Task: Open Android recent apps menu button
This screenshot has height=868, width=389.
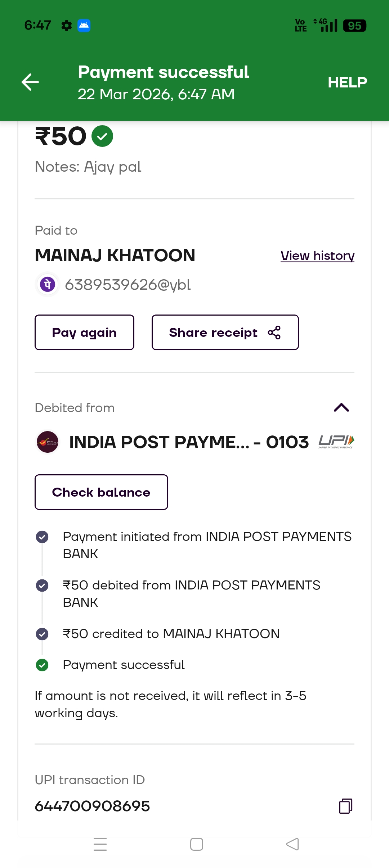Action: [x=100, y=844]
